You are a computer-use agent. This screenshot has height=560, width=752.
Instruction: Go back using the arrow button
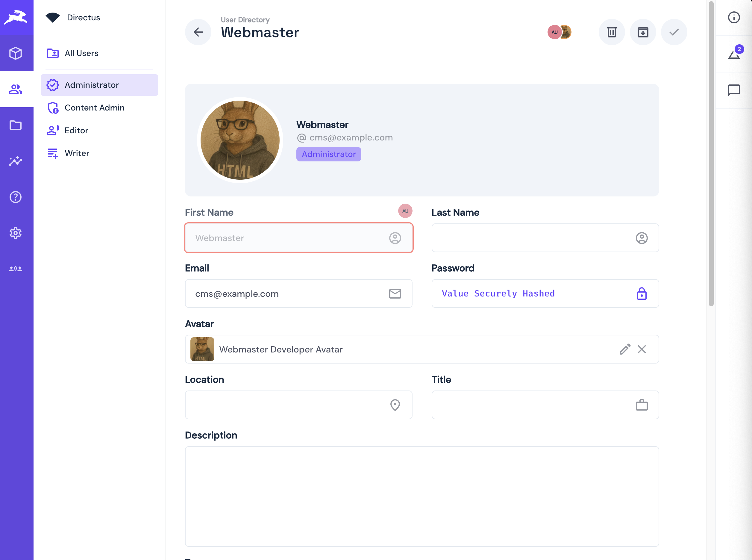point(198,32)
